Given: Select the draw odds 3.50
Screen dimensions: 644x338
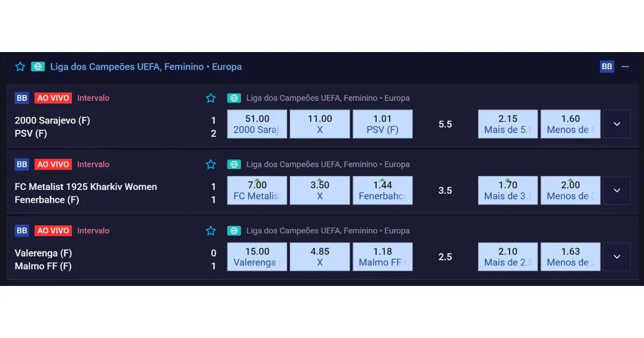Looking at the screenshot, I should point(320,190).
